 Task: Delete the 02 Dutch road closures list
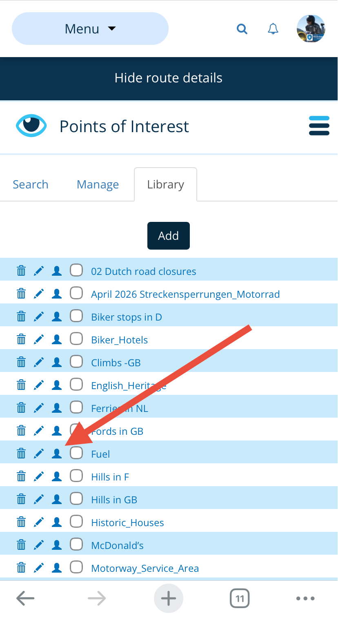pyautogui.click(x=21, y=271)
